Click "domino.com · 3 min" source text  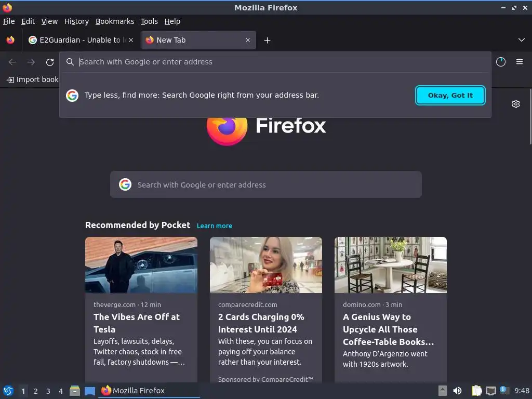(x=372, y=304)
